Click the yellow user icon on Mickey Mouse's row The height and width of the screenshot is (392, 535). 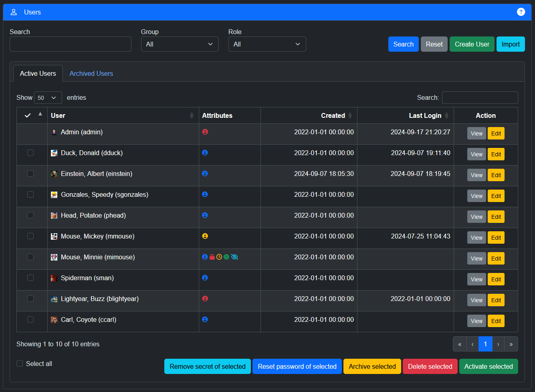(x=205, y=236)
